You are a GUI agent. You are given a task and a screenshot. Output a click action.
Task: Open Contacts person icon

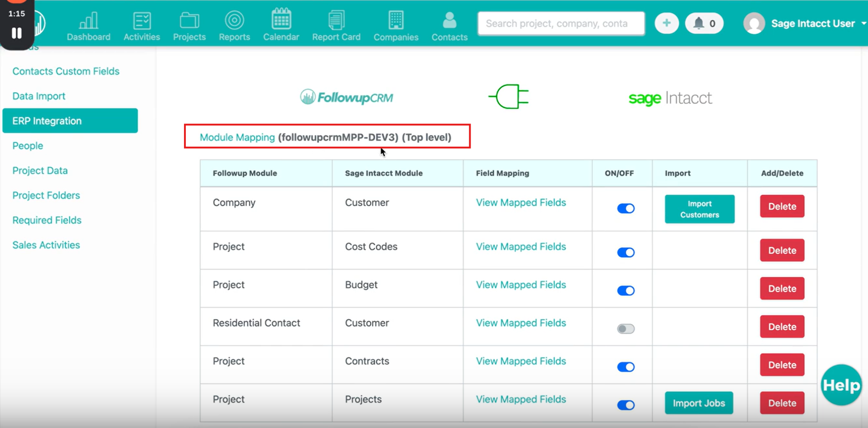[x=449, y=20]
